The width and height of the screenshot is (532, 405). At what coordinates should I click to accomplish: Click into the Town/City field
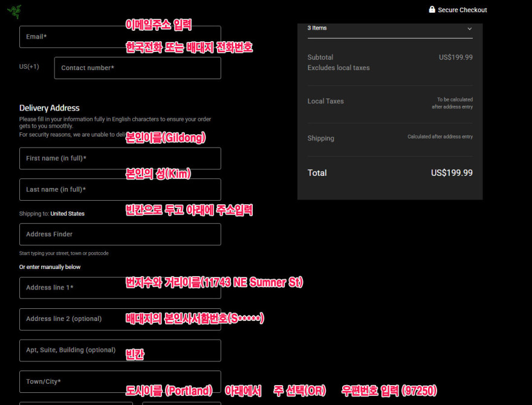pyautogui.click(x=120, y=381)
